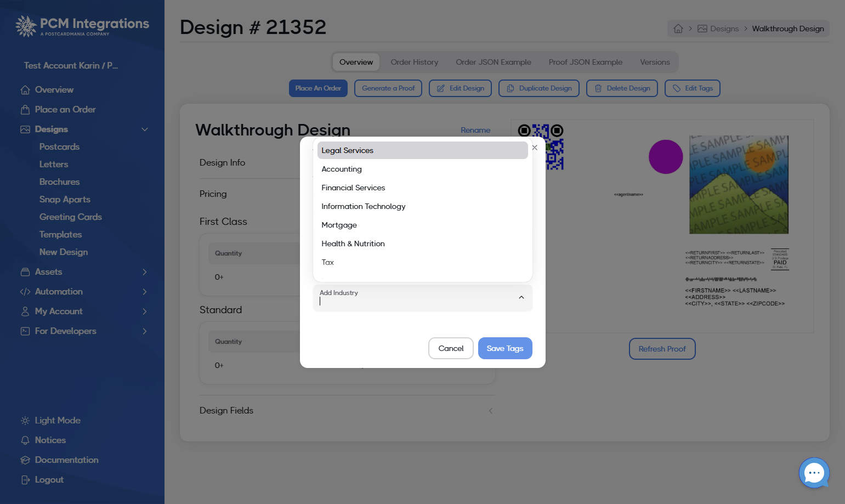Refresh the design proof

click(662, 349)
